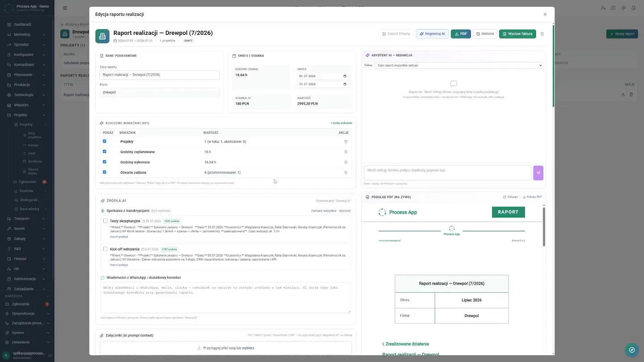This screenshot has height=362, width=644.
Task: Click the Tytuł raportu input field
Action: (160, 75)
